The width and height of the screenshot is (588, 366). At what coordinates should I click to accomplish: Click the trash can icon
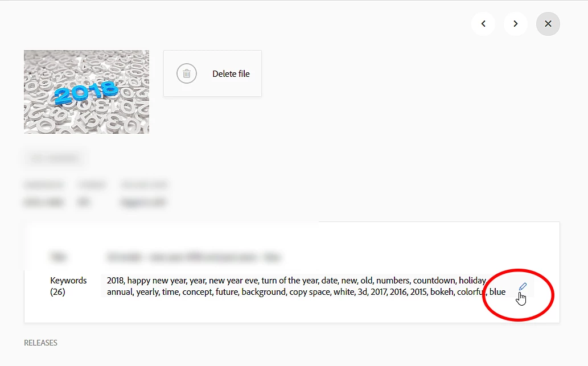tap(187, 73)
